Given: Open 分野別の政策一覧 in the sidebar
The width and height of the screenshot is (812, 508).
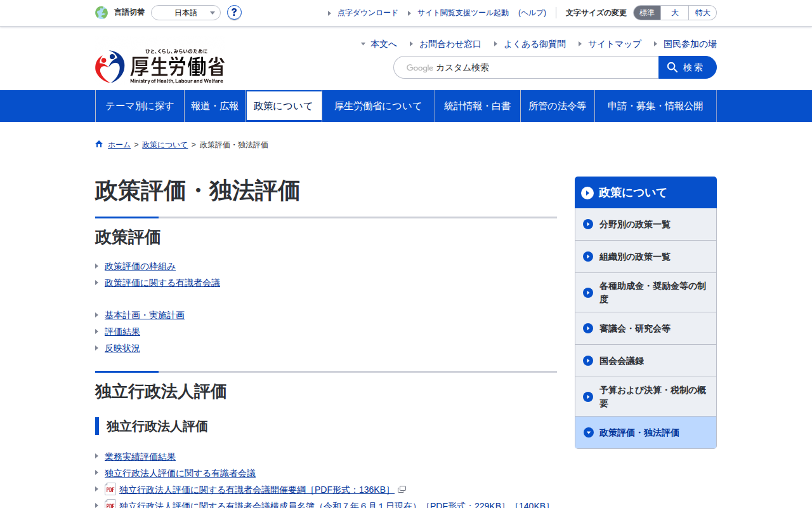Looking at the screenshot, I should click(x=646, y=224).
